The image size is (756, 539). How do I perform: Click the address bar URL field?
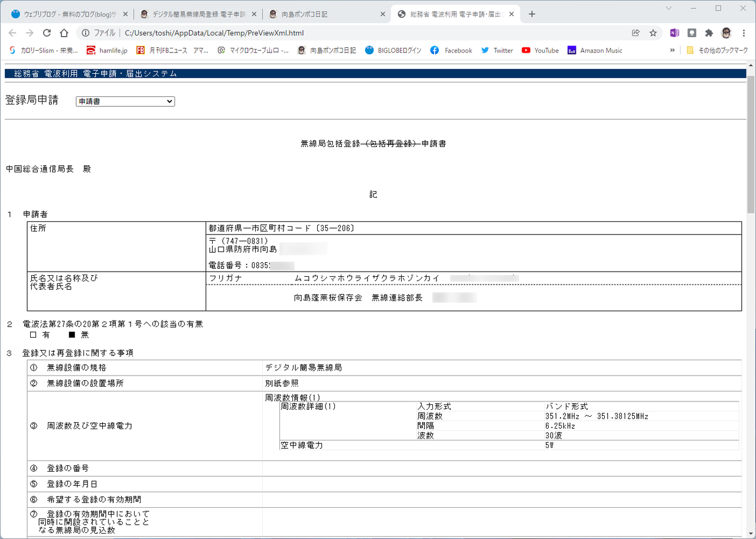[x=372, y=33]
